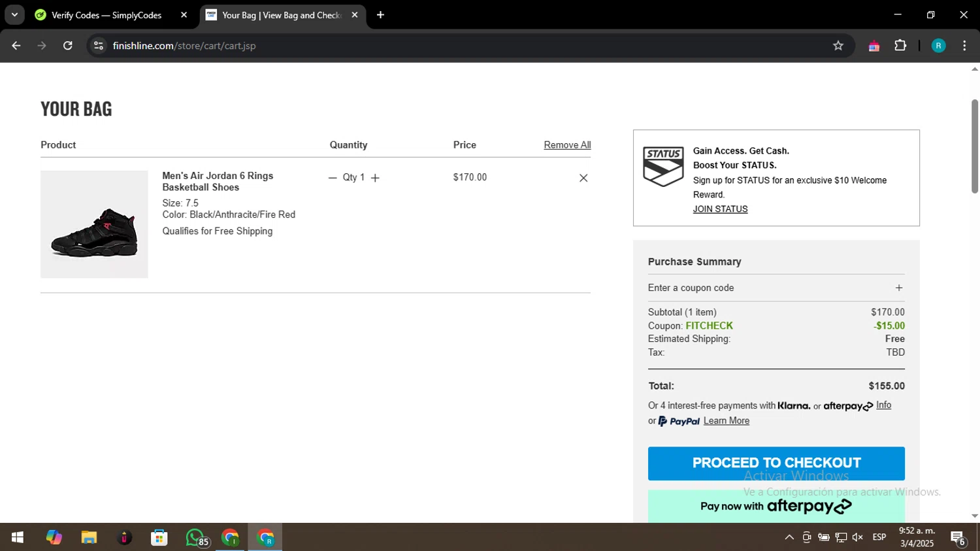The width and height of the screenshot is (980, 551).
Task: Click the STATUS logo badge
Action: pos(663,167)
